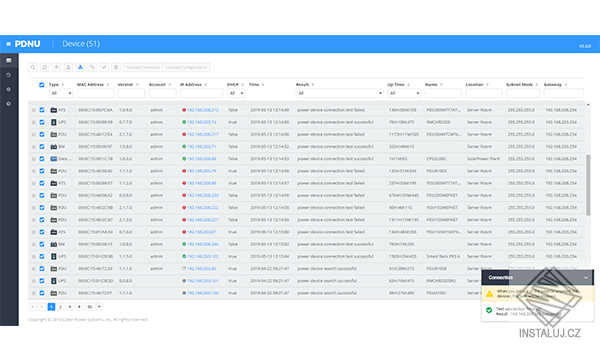Open the Result filter dropdown
The image size is (600, 360).
point(339,93)
